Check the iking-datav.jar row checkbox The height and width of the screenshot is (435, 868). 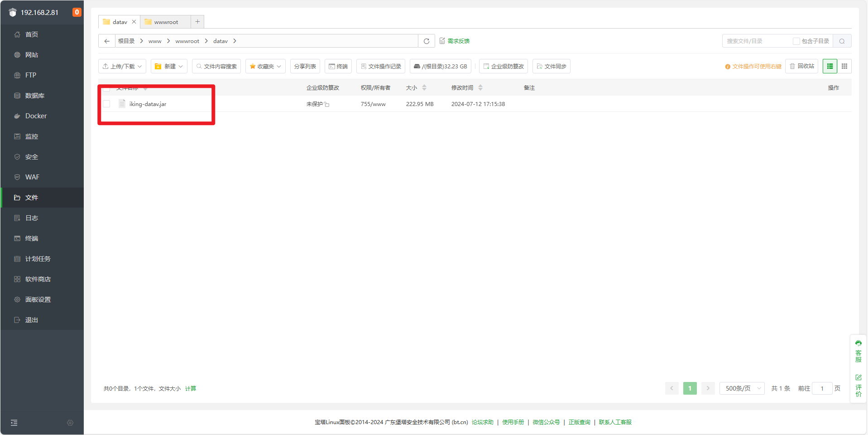106,104
